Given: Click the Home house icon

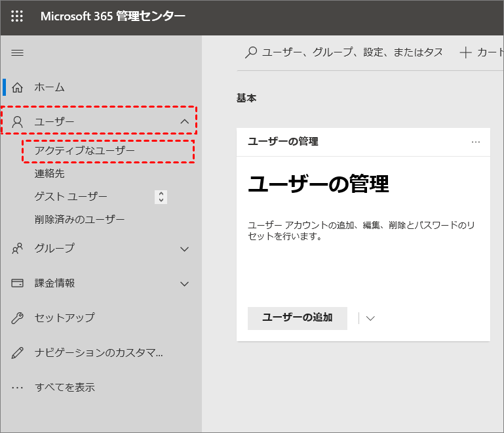Looking at the screenshot, I should [x=17, y=87].
